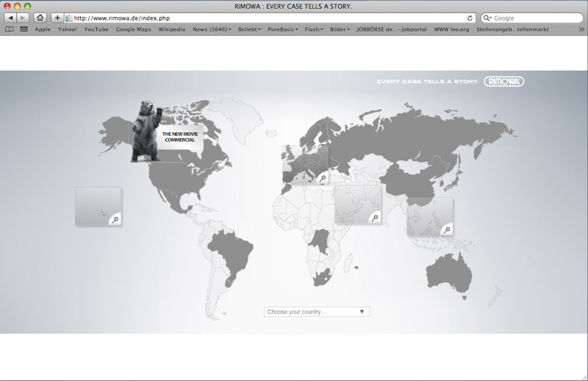Show hidden bookmarks with the double chevron
Image resolution: width=588 pixels, height=381 pixels.
(581, 29)
